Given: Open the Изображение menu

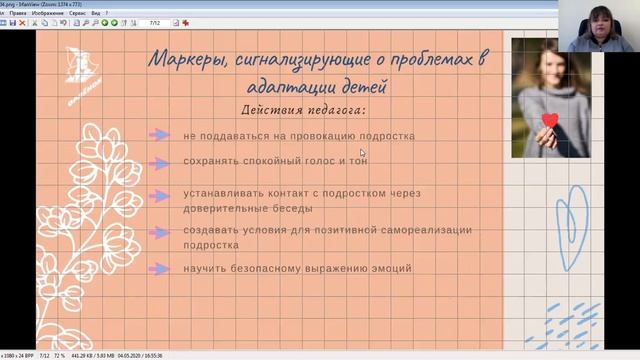Looking at the screenshot, I should tap(48, 13).
